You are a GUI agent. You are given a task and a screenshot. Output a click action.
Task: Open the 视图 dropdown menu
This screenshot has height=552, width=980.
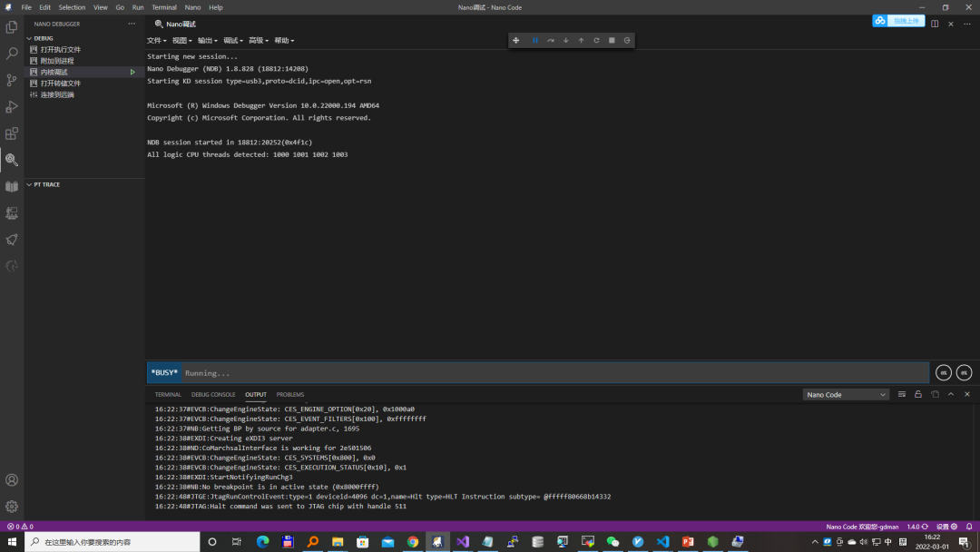pos(181,41)
